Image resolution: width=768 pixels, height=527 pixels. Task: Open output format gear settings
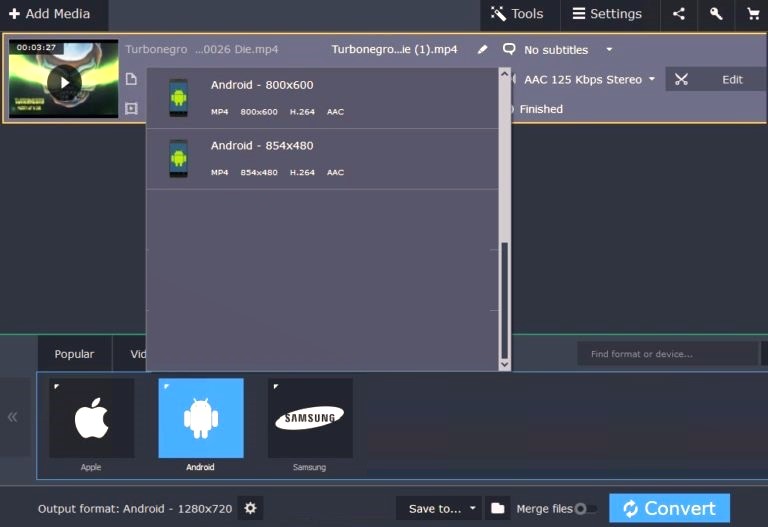[x=250, y=508]
